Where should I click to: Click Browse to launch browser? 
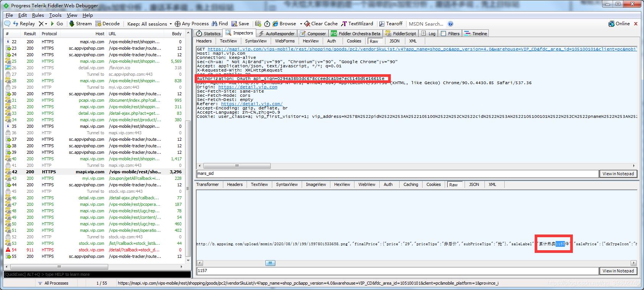tap(284, 24)
